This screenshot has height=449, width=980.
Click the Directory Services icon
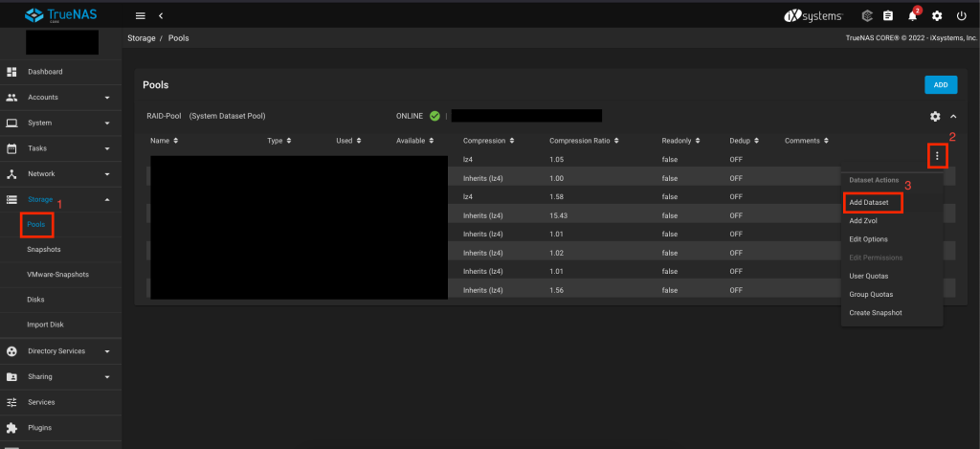point(11,351)
